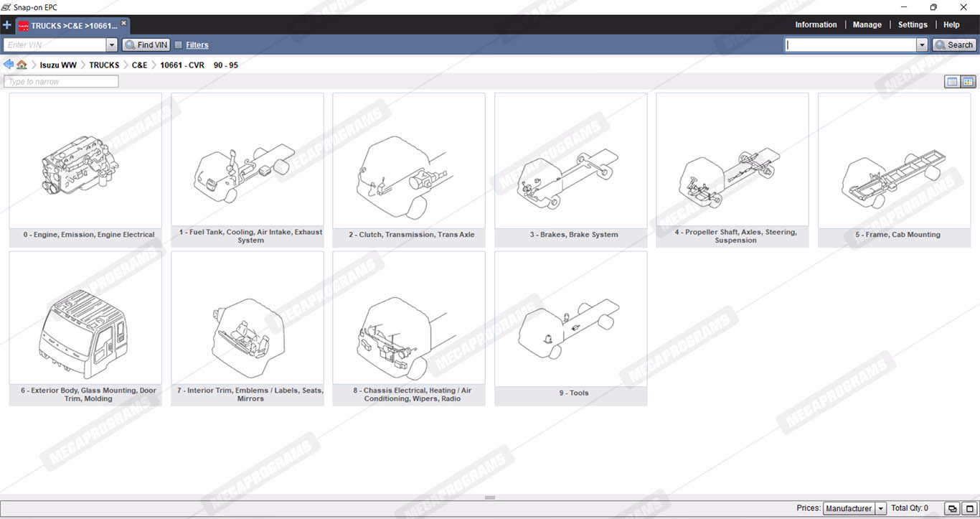Close the TRUCKS >C&E tab
The height and width of the screenshot is (519, 980).
click(x=123, y=23)
